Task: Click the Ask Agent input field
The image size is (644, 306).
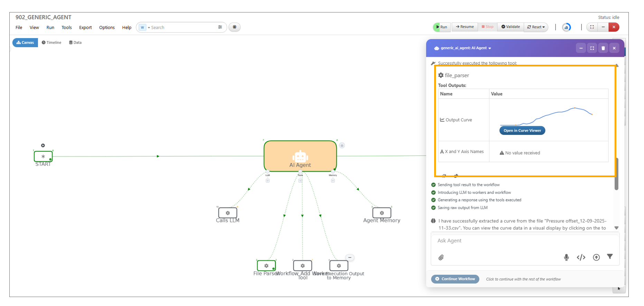Action: [524, 241]
